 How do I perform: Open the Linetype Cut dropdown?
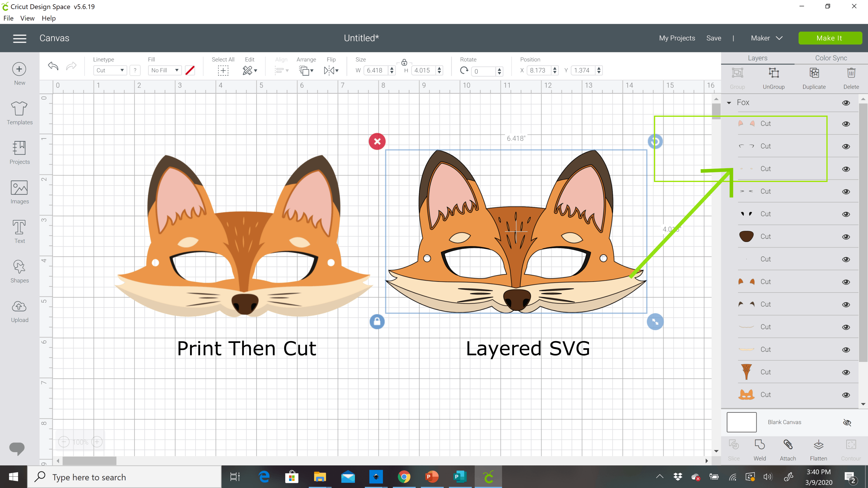click(x=108, y=70)
